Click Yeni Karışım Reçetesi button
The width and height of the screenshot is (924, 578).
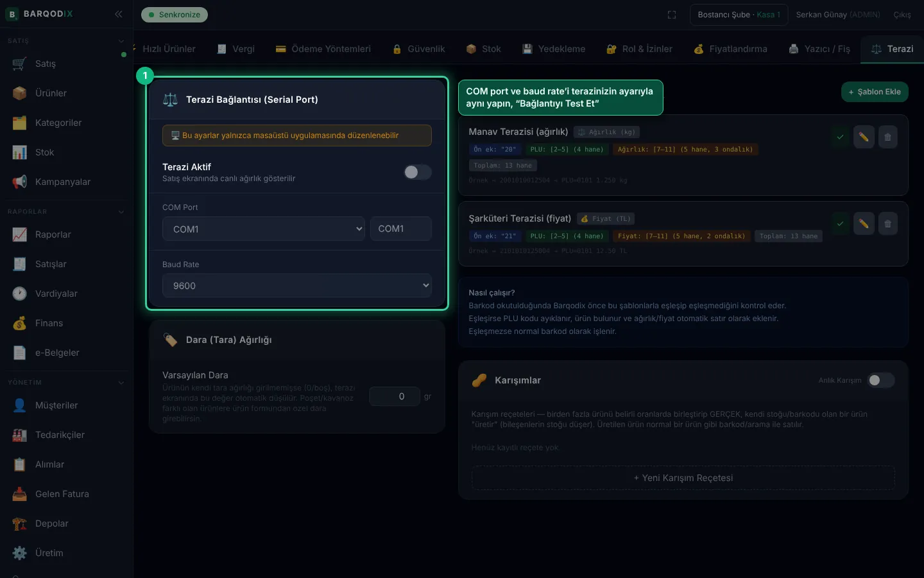683,478
